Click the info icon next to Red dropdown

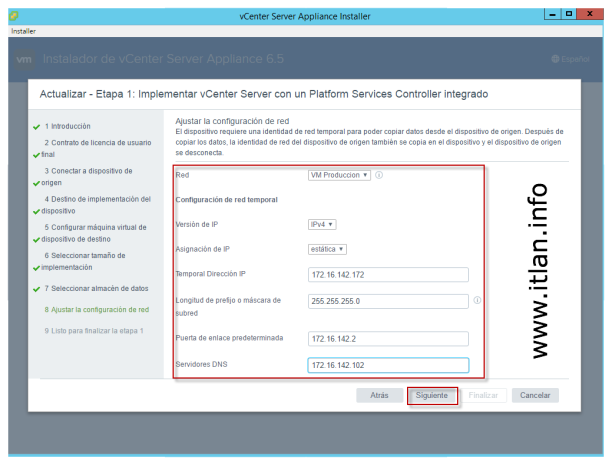coord(380,175)
